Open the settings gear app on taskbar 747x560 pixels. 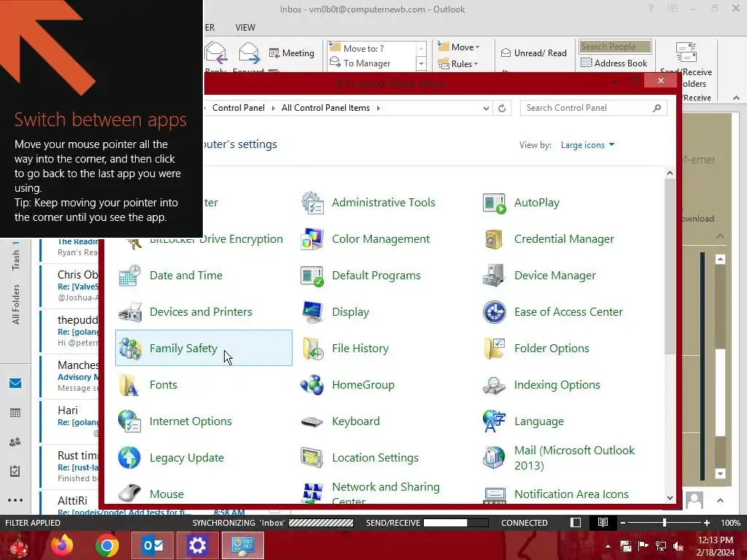coord(197,545)
